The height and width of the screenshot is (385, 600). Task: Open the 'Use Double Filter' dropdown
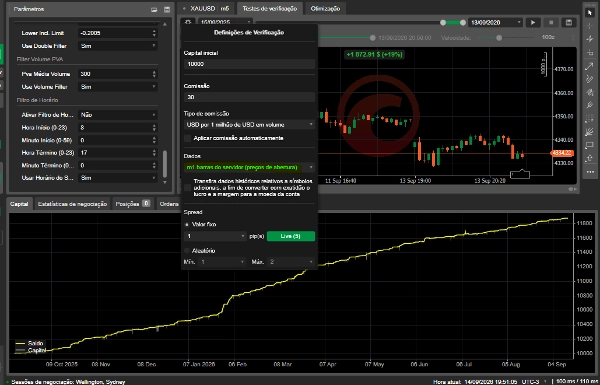(118, 46)
